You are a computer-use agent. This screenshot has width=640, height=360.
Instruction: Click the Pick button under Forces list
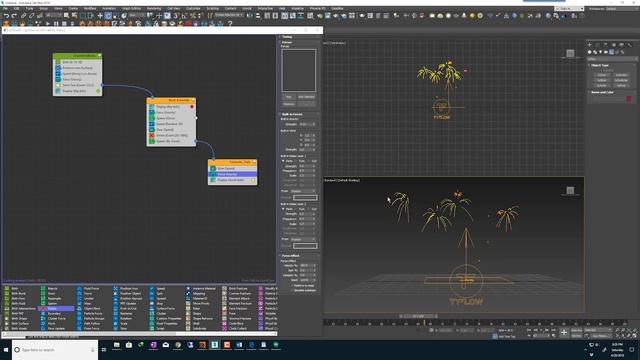tap(289, 97)
